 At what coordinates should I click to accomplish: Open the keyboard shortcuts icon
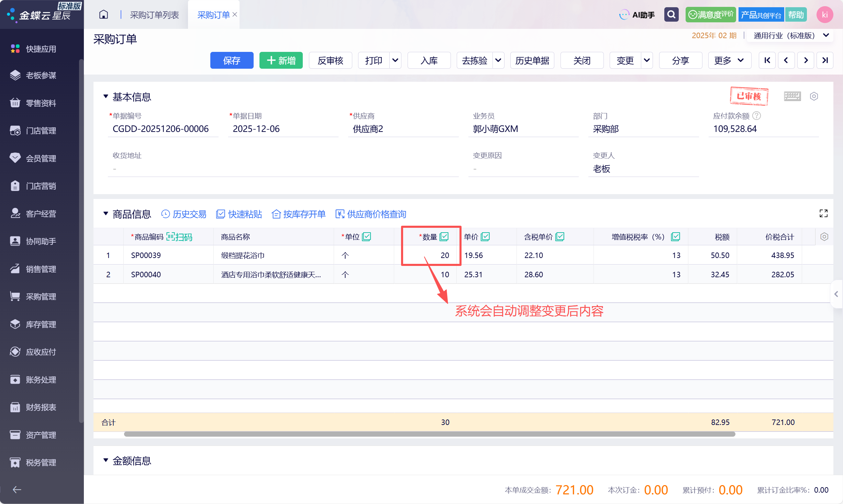click(792, 97)
